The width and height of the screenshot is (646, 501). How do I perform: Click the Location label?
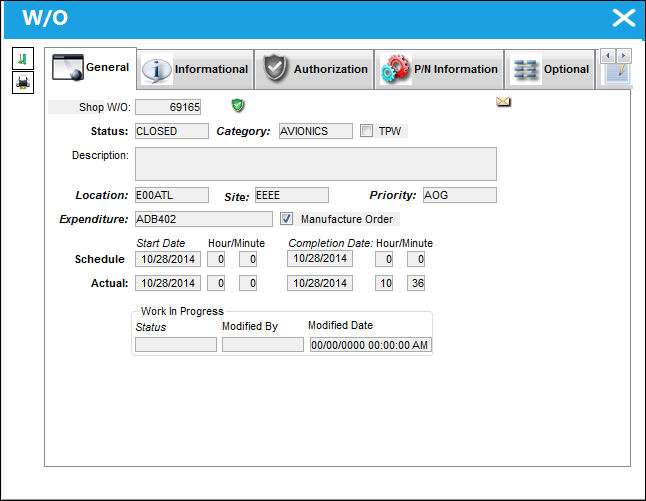pos(102,195)
